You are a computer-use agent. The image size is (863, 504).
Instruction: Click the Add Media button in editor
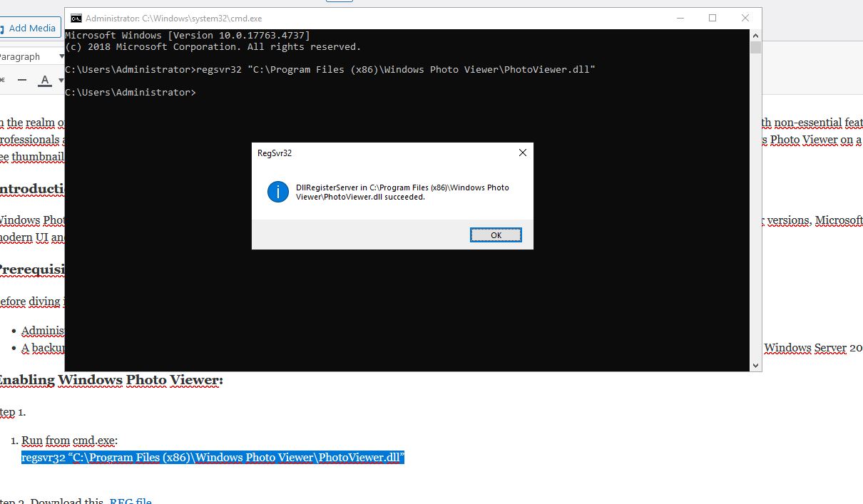click(29, 28)
